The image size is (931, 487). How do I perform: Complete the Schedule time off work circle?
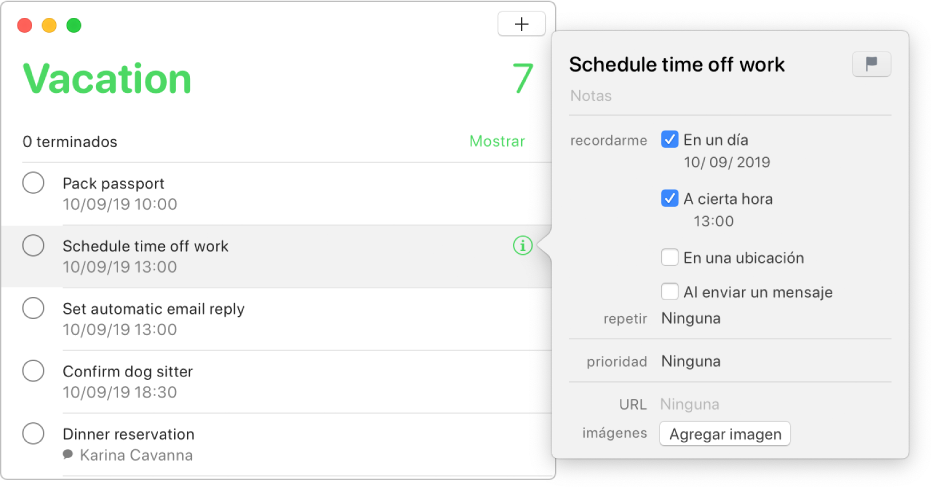[x=33, y=245]
